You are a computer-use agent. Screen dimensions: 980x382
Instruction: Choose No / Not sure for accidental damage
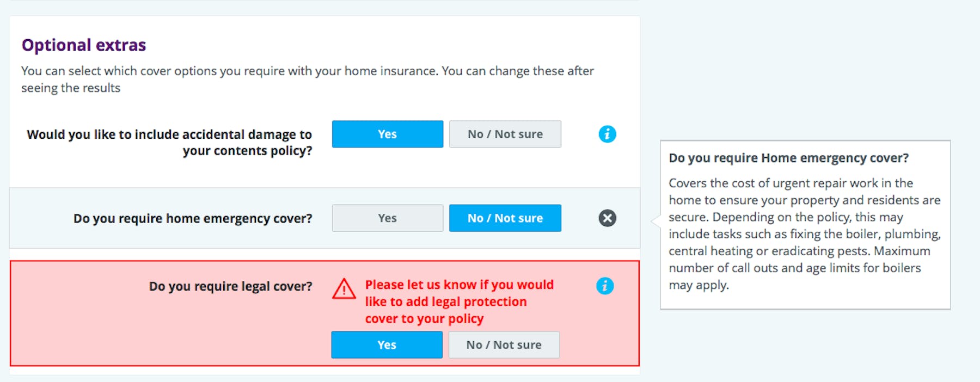505,134
